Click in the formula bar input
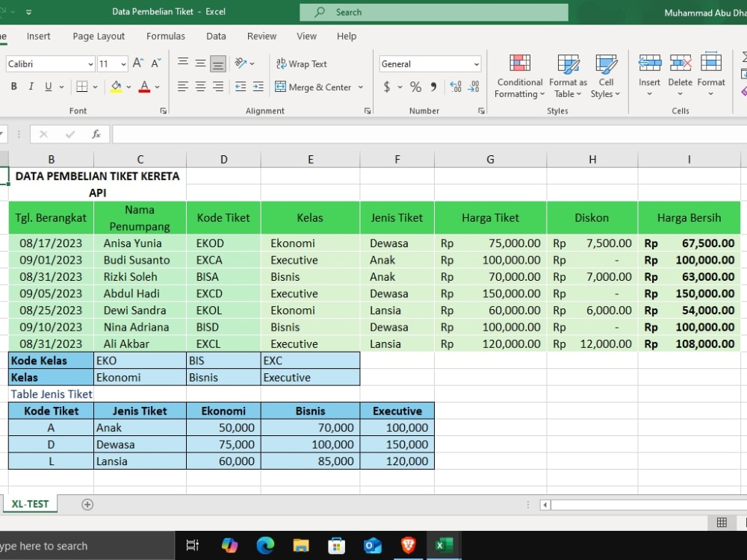The height and width of the screenshot is (560, 747). [429, 134]
